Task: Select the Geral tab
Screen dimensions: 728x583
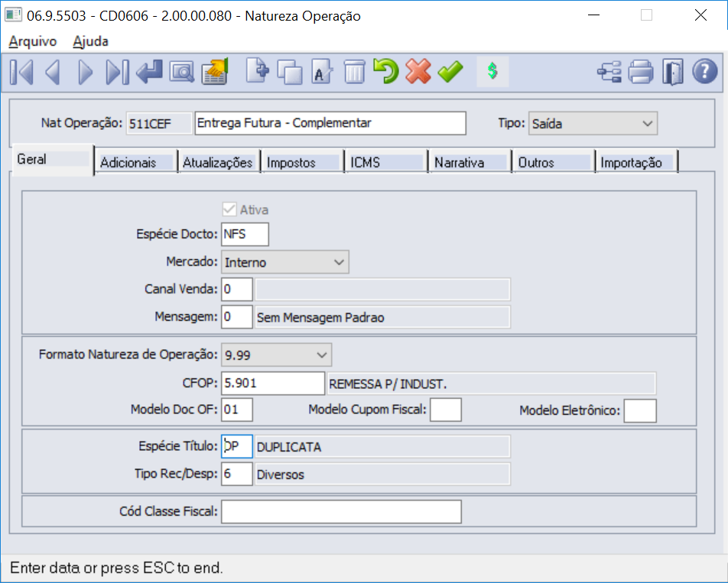Action: [53, 160]
